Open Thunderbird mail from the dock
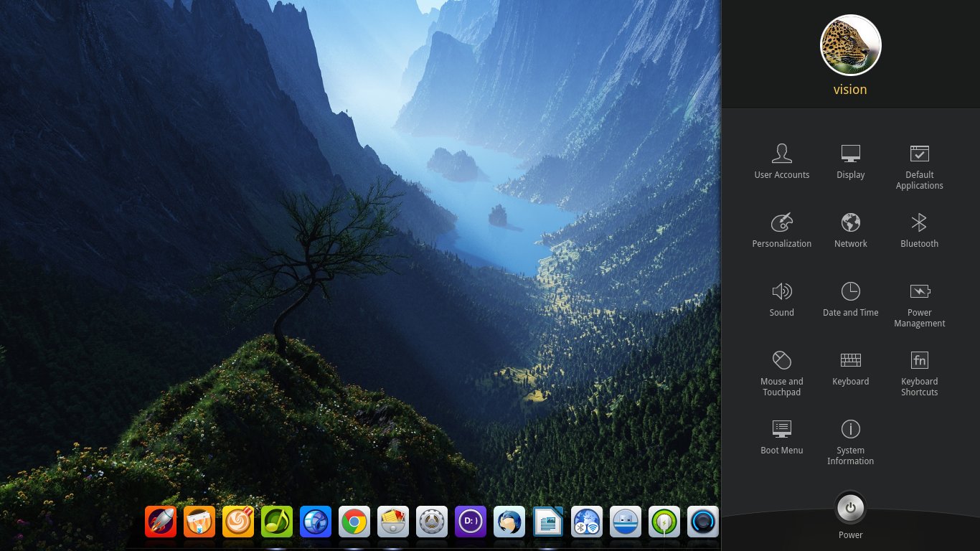The height and width of the screenshot is (551, 980). pos(509,522)
